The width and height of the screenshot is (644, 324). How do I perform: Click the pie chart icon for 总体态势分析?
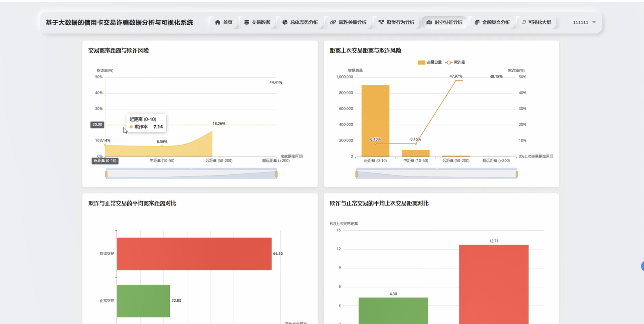285,22
